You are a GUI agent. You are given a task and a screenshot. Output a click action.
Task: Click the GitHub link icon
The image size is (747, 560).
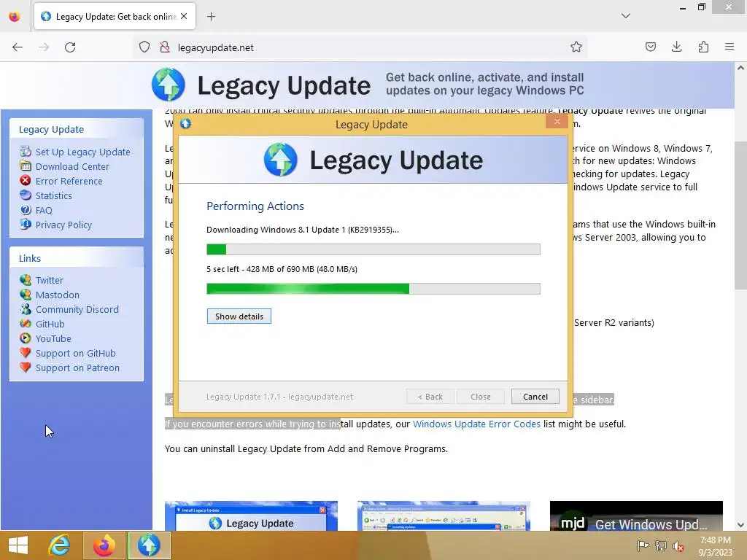pos(26,324)
